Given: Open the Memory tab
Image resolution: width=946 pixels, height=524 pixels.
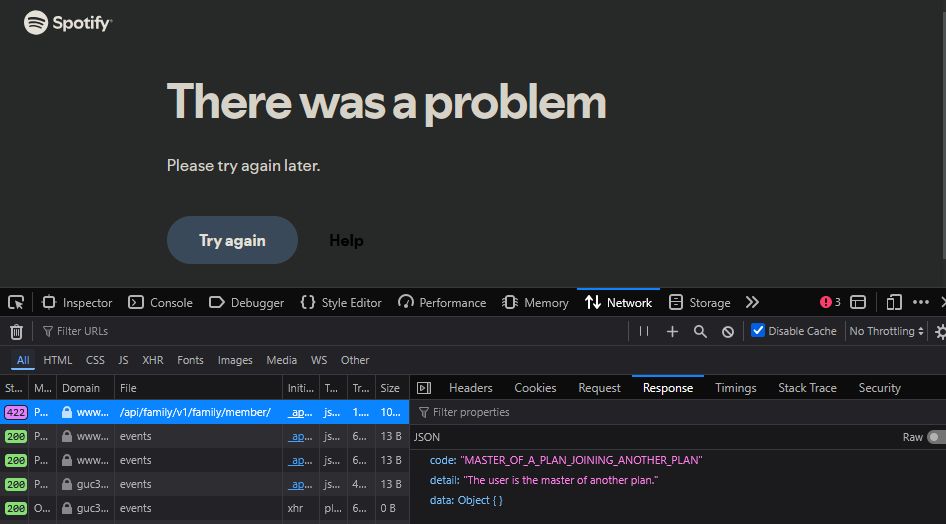Looking at the screenshot, I should click(x=535, y=302).
